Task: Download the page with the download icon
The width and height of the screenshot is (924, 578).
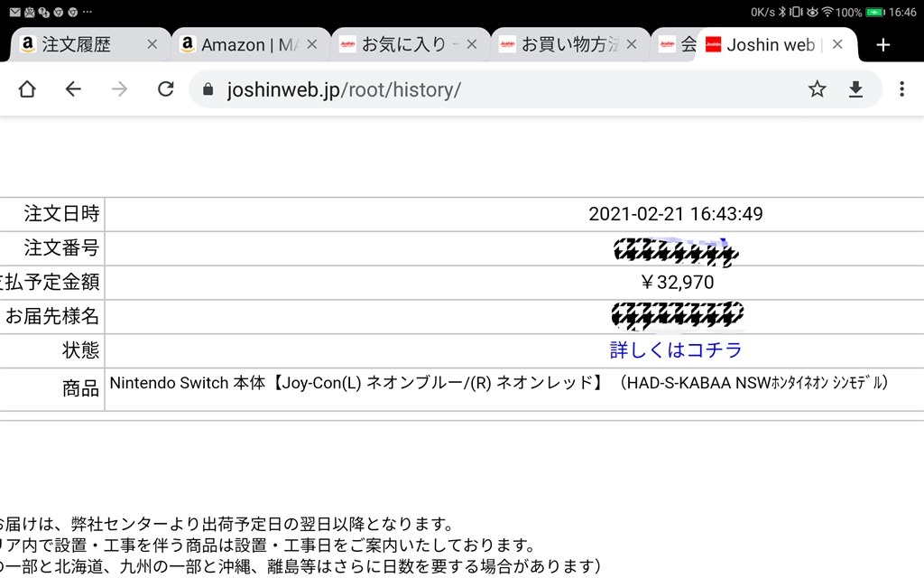Action: pyautogui.click(x=855, y=89)
